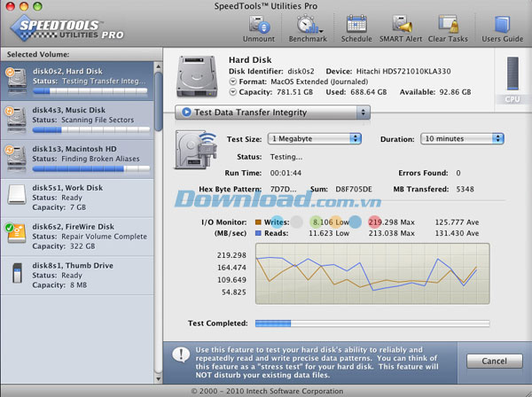
Task: Click the volume list scrollbar up arrow
Action: coord(158,66)
